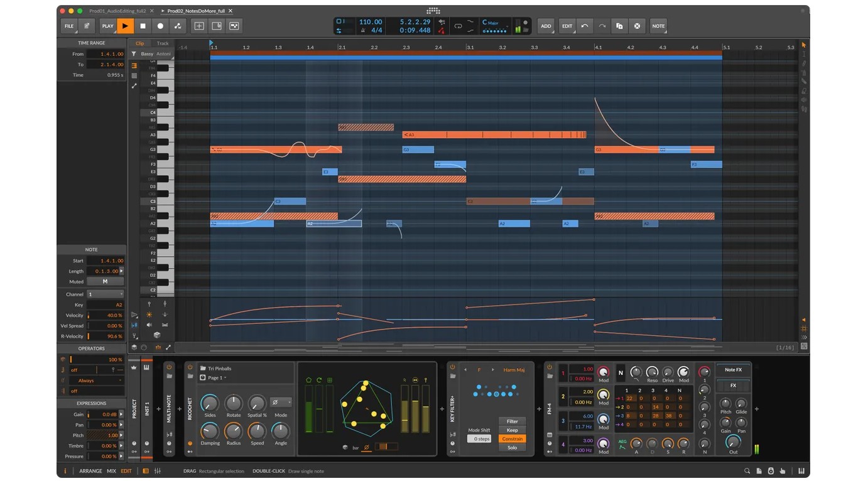Click the Undo arrow in toolbar
The image size is (868, 481).
(585, 26)
